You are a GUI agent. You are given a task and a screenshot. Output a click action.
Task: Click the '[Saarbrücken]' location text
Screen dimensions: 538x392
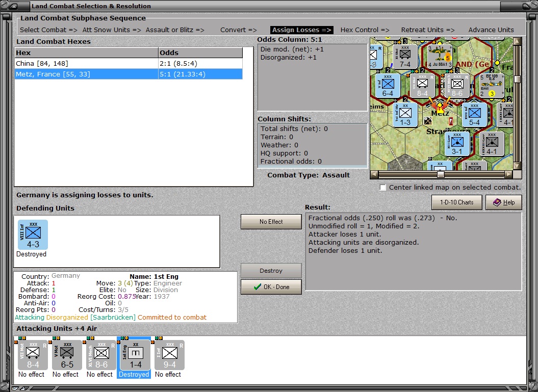click(x=113, y=317)
